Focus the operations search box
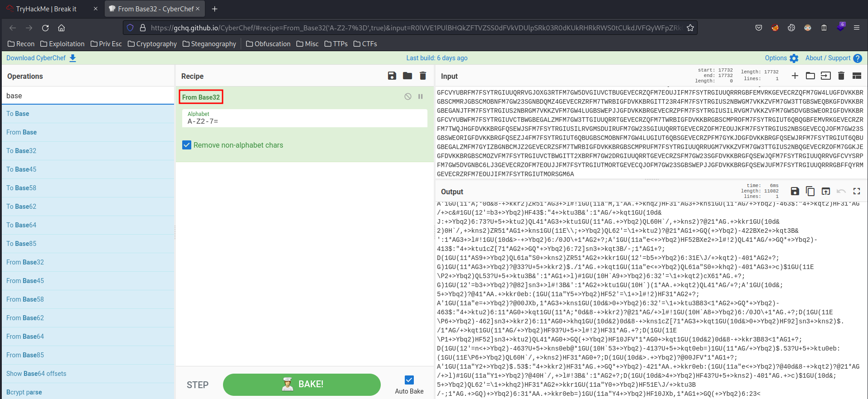The height and width of the screenshot is (399, 868). (x=88, y=96)
